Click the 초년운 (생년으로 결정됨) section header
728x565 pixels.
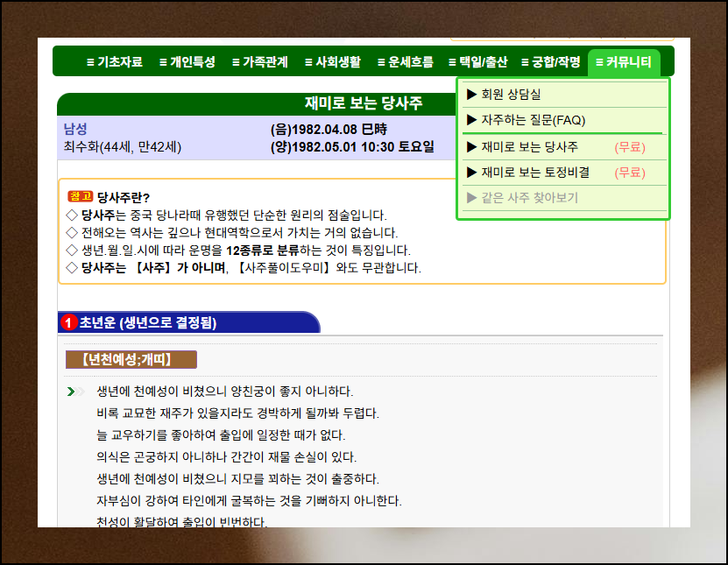188,322
